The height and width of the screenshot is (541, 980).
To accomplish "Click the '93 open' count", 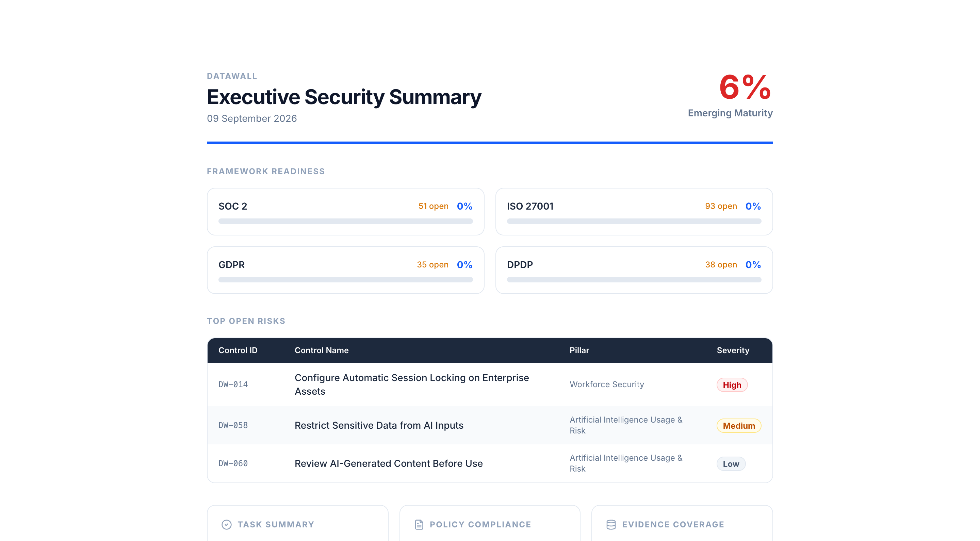I will point(721,206).
